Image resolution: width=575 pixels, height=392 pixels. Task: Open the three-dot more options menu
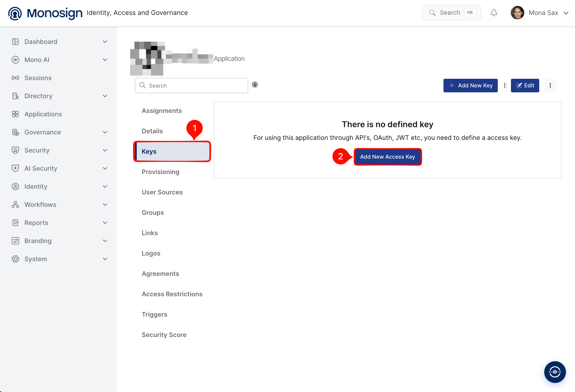point(550,85)
